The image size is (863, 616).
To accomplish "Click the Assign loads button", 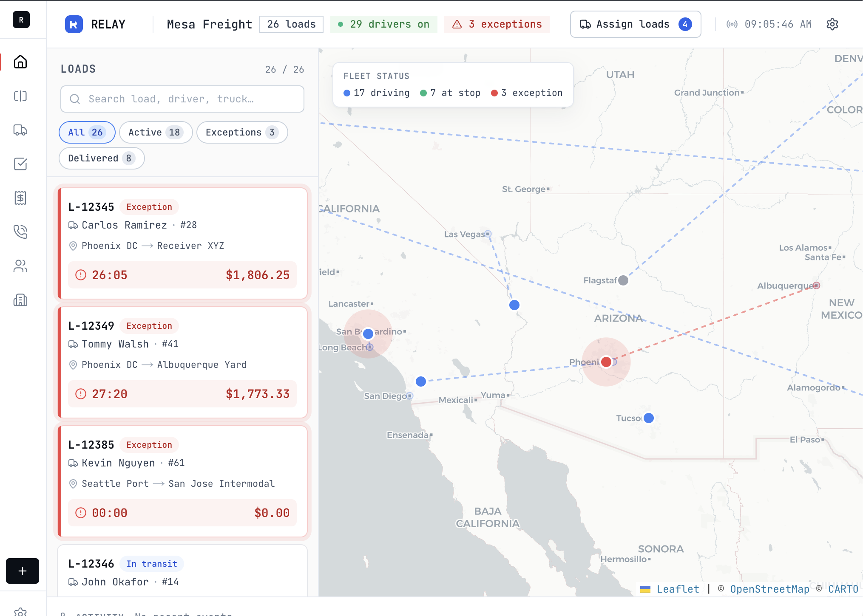I will [x=635, y=24].
